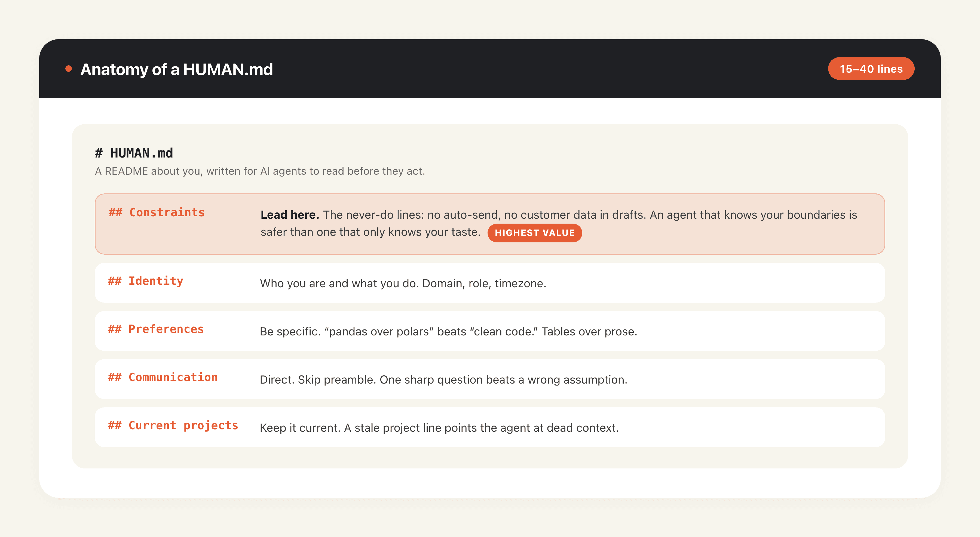The height and width of the screenshot is (537, 980).
Task: Click the bold 'Lead here.' text
Action: coord(290,215)
